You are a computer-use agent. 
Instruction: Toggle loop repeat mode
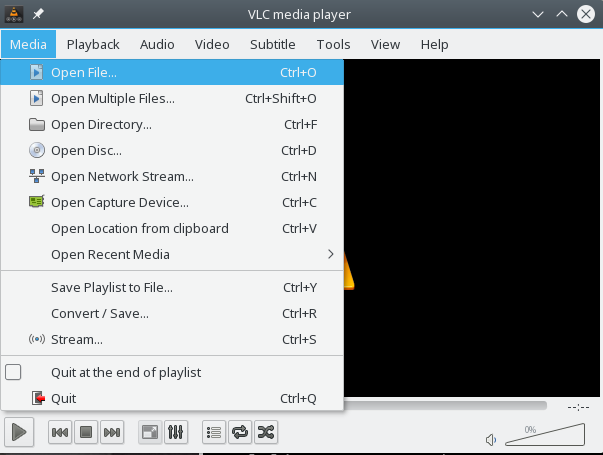[240, 432]
